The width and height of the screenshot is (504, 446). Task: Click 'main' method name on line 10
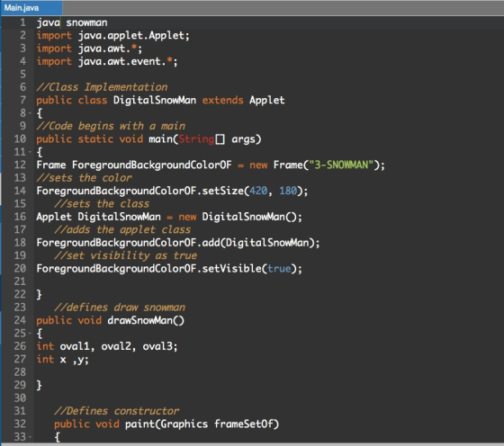[x=160, y=139]
